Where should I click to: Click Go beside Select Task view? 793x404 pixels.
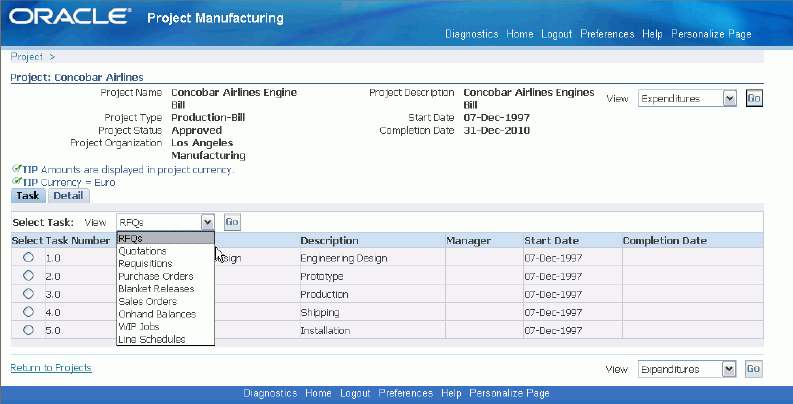[x=232, y=222]
